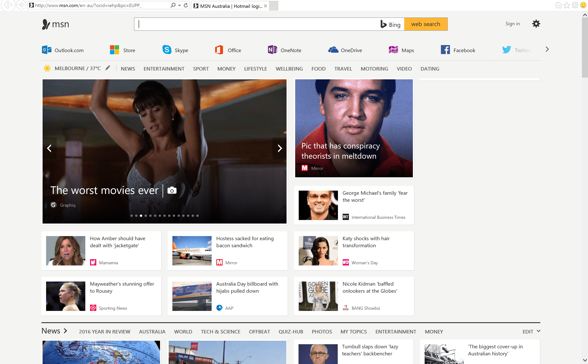
Task: Click scrollbar down arrow
Action: pos(585,360)
